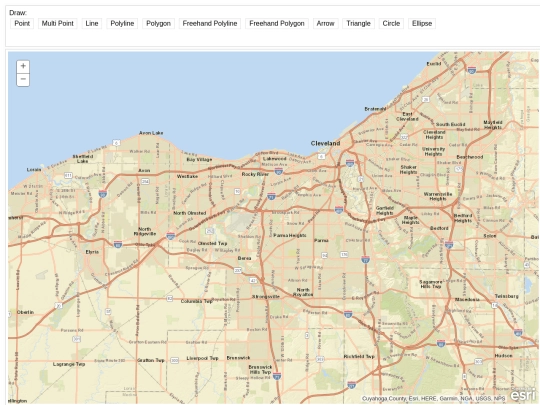Pick the Circle shape tool

point(391,23)
